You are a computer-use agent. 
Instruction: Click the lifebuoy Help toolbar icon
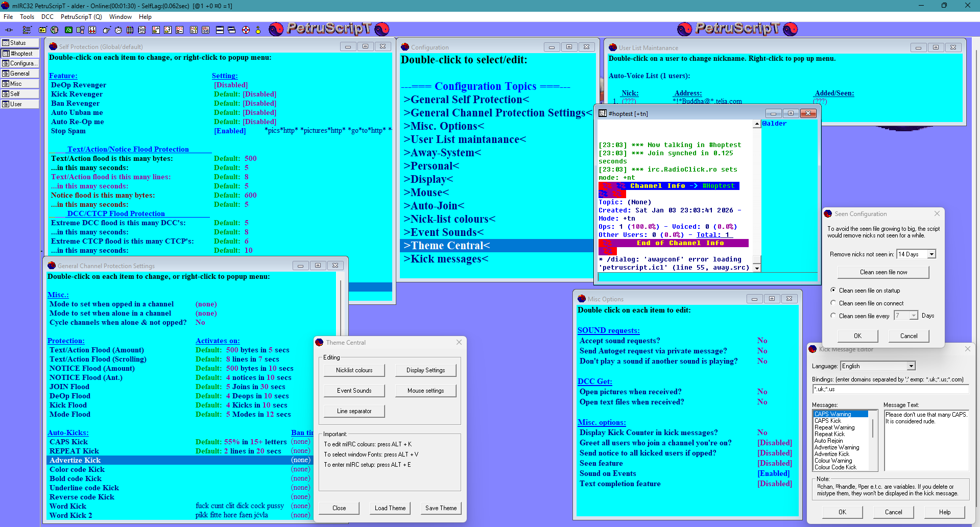coord(246,30)
